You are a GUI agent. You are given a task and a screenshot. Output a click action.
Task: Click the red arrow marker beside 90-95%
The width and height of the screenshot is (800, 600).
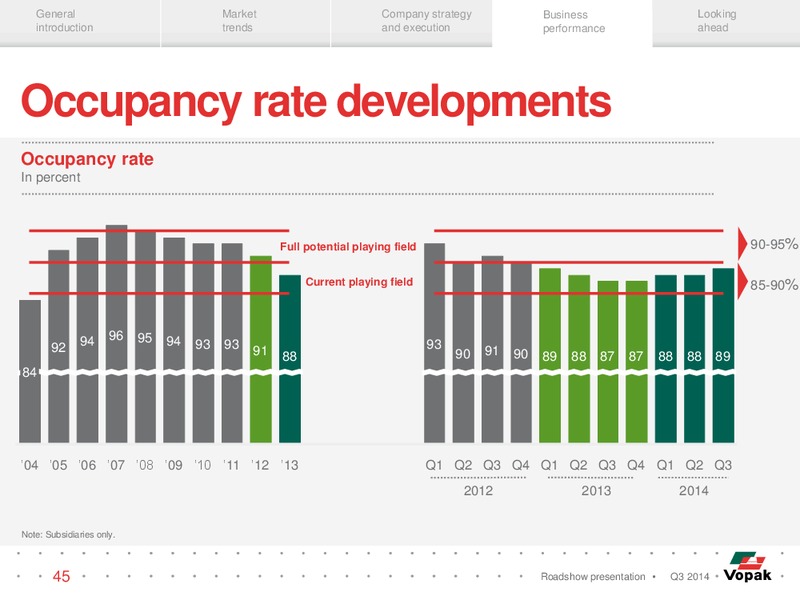coord(742,244)
